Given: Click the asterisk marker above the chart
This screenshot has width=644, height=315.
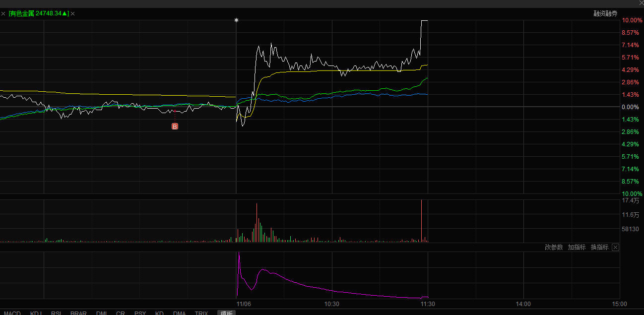Looking at the screenshot, I should (x=237, y=20).
